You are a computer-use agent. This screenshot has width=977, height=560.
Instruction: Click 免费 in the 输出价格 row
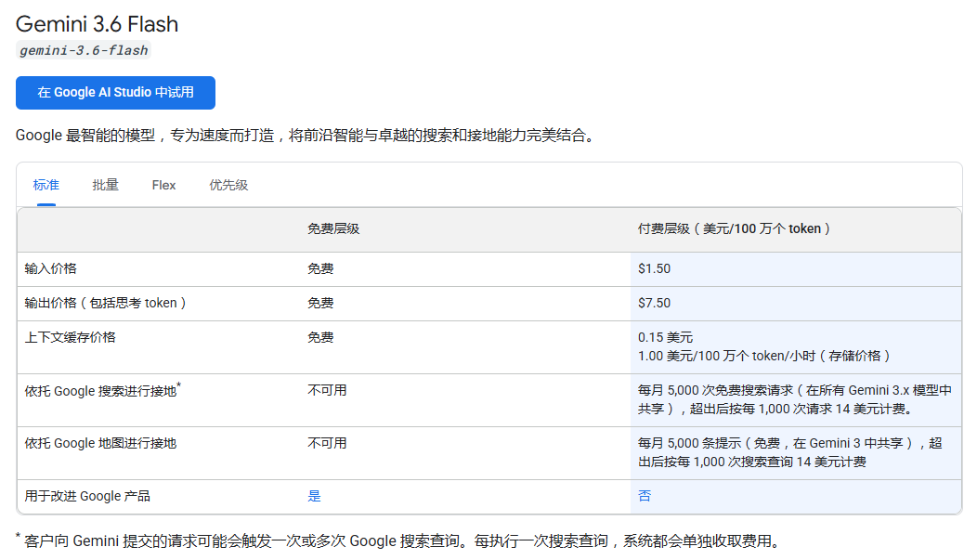click(320, 303)
